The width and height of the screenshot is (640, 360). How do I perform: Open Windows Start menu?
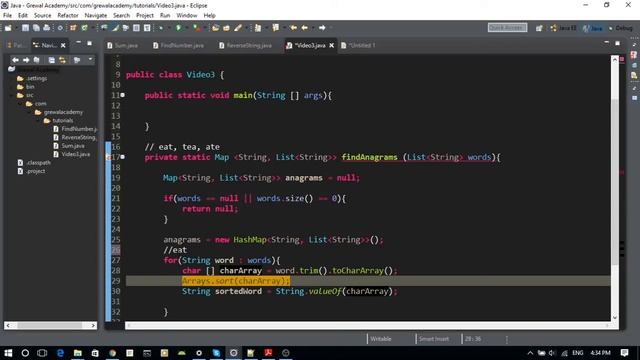point(8,353)
